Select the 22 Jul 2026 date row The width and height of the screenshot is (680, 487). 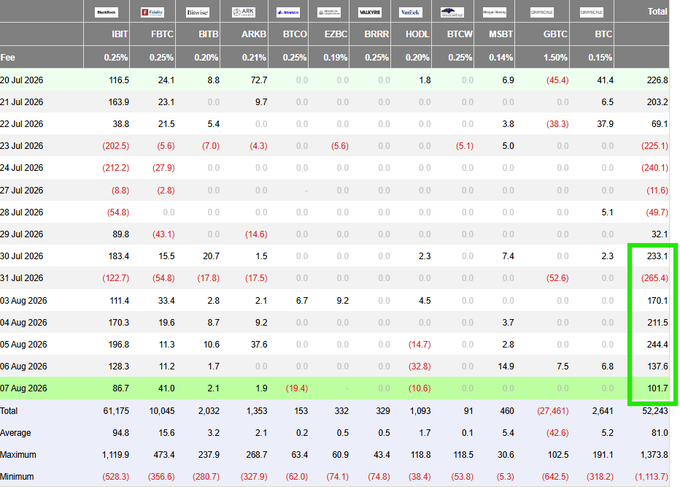tap(334, 124)
